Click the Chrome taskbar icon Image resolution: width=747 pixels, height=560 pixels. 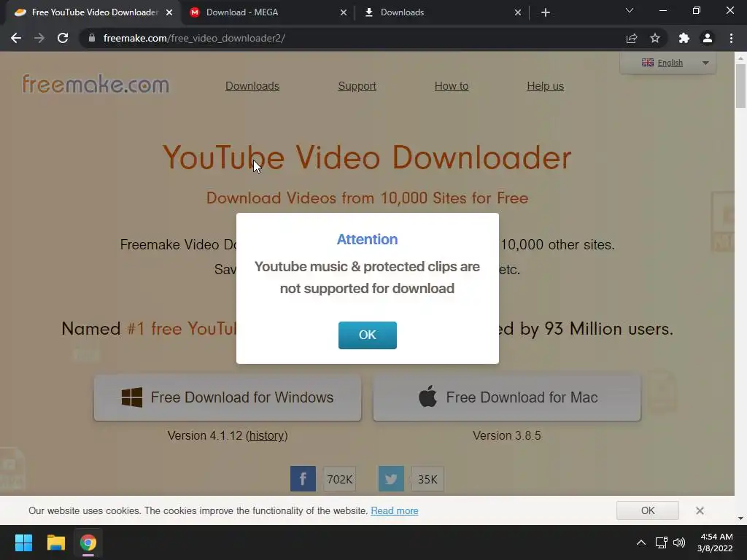point(88,542)
